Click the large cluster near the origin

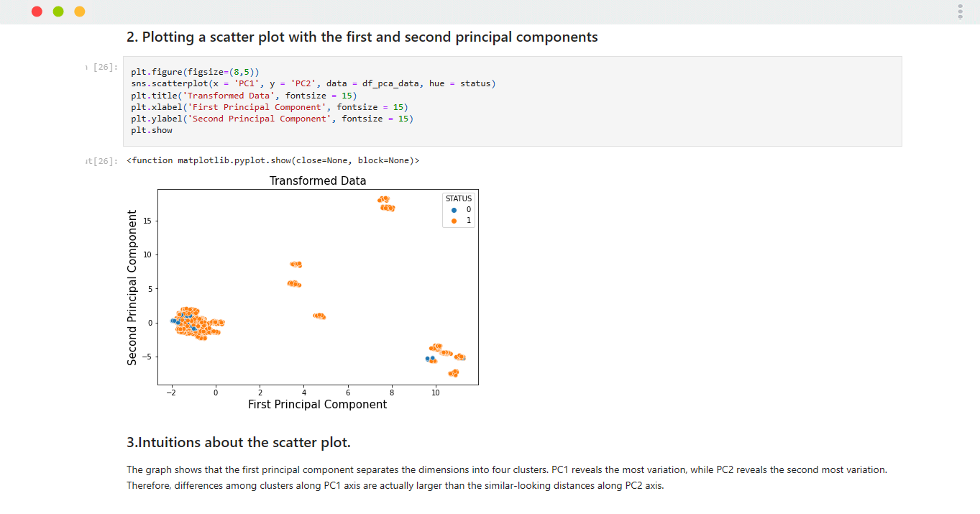(x=194, y=323)
